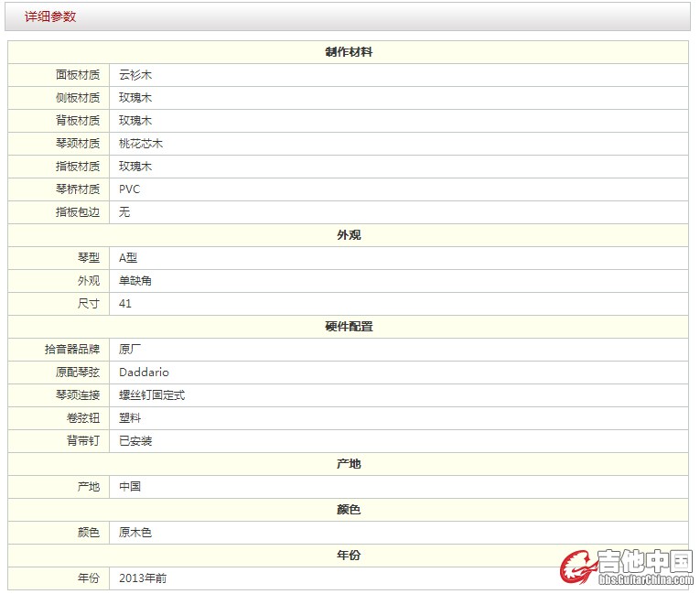The image size is (700, 594).
Task: Click the 琴颈连接 label
Action: pyautogui.click(x=78, y=395)
